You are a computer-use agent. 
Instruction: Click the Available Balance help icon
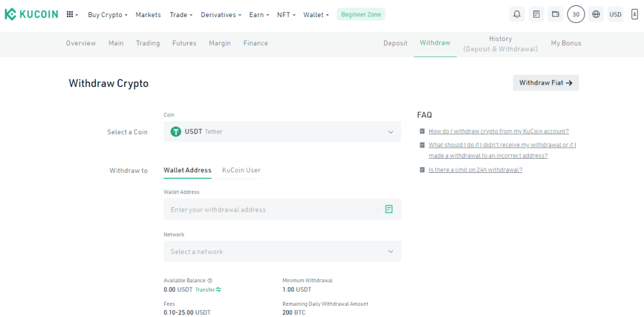pos(210,281)
